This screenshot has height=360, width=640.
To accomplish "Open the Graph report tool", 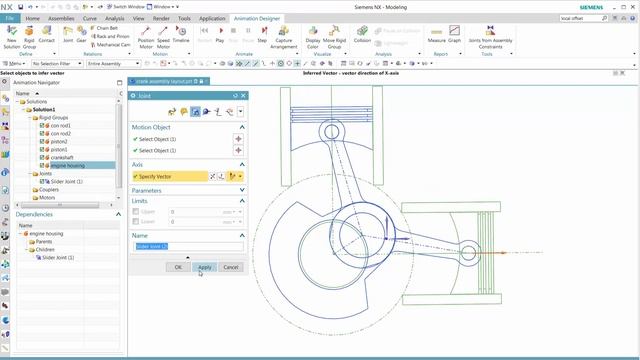I will coord(454,34).
